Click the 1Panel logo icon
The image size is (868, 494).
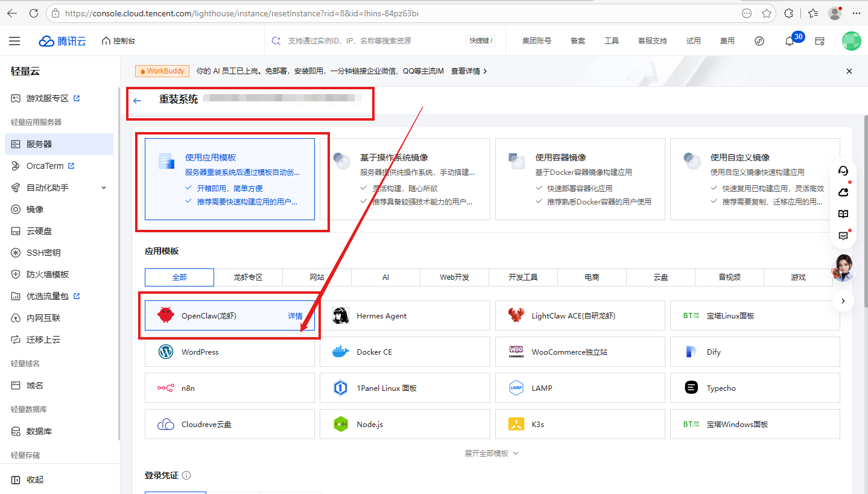coord(341,388)
